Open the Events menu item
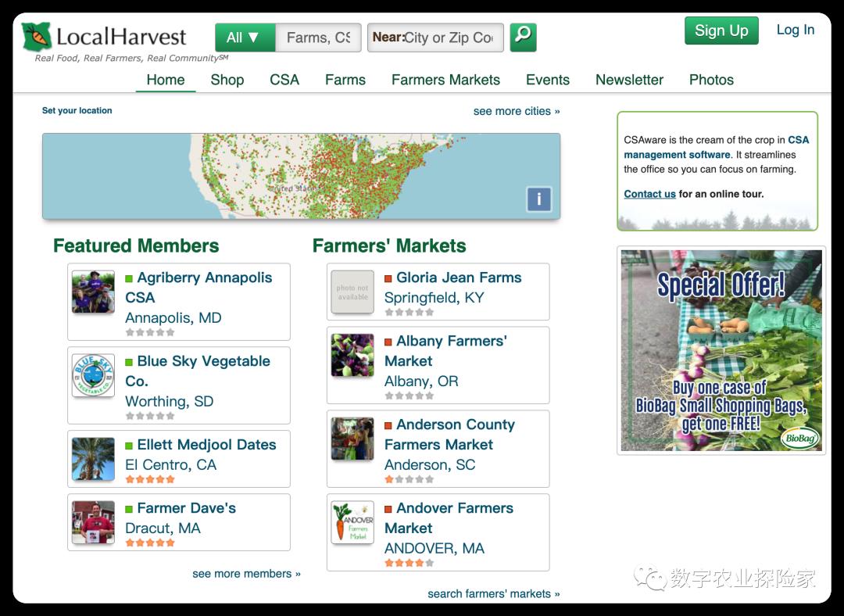The image size is (844, 616). 547,80
